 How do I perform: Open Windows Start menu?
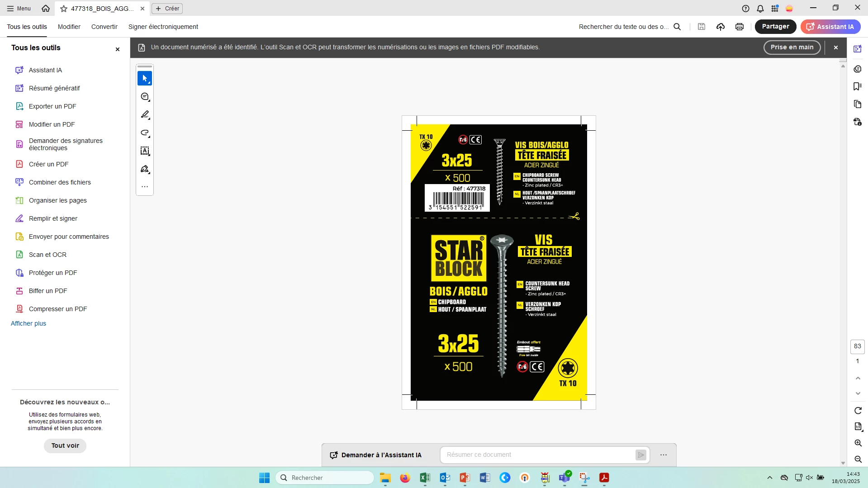tap(265, 478)
